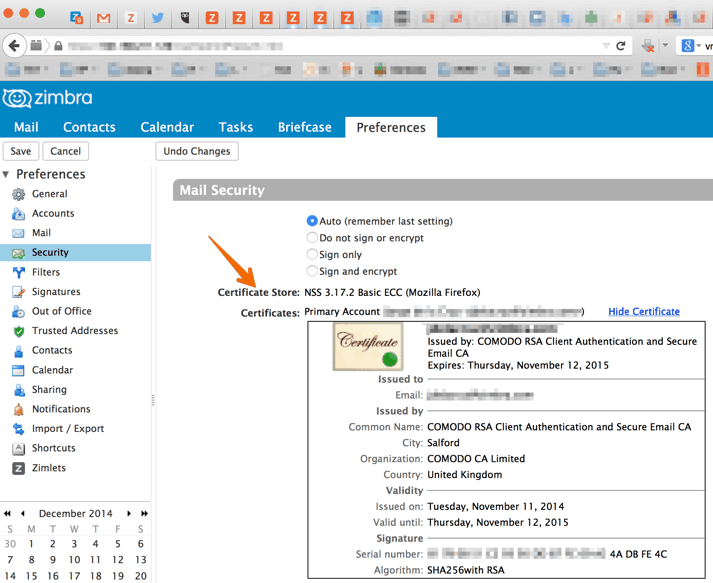This screenshot has width=713, height=583.
Task: Jump forward one year in mini calendar
Action: [x=144, y=513]
